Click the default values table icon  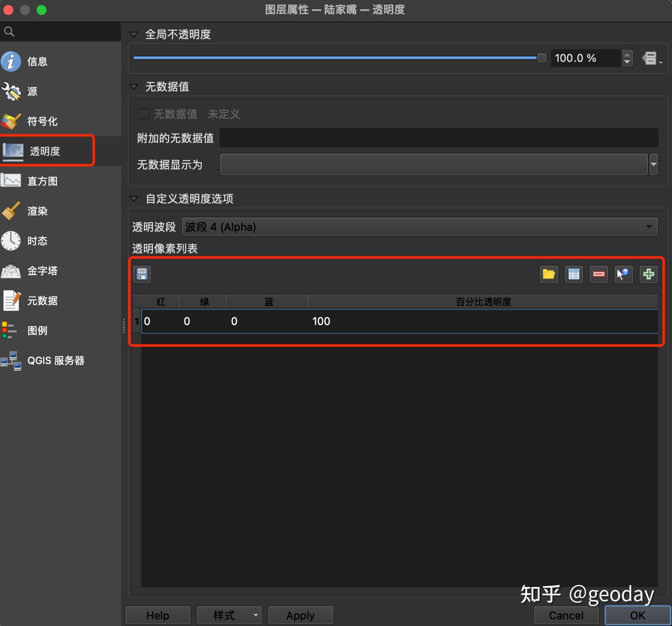pos(574,274)
